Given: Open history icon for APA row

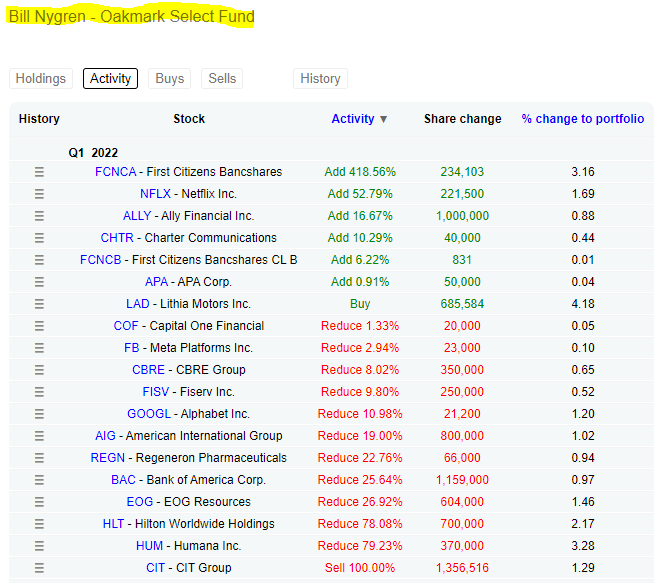Looking at the screenshot, I should click(x=39, y=282).
